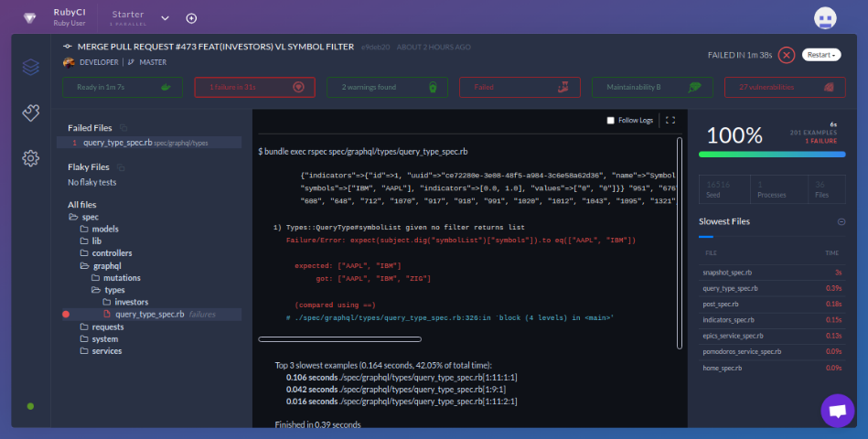Select the '27 vulnerabilities' tab
This screenshot has width=868, height=439.
click(x=785, y=88)
